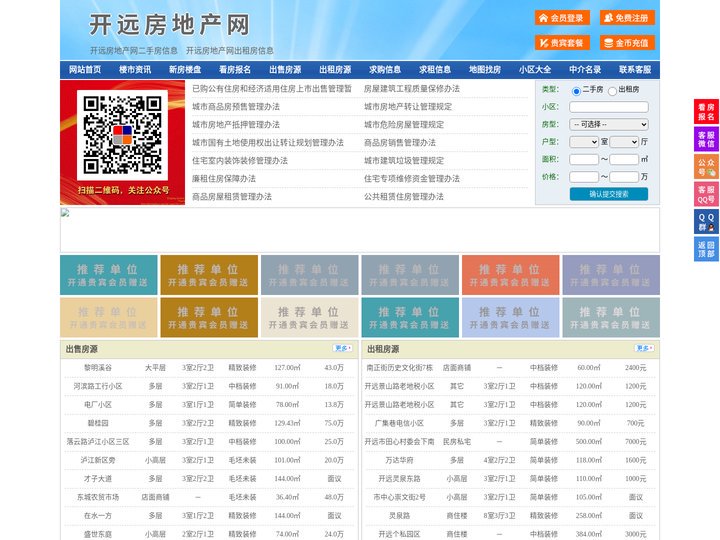Viewport: 720px width, 540px height.
Task: Open the 出售房源 menu item
Action: (x=285, y=70)
